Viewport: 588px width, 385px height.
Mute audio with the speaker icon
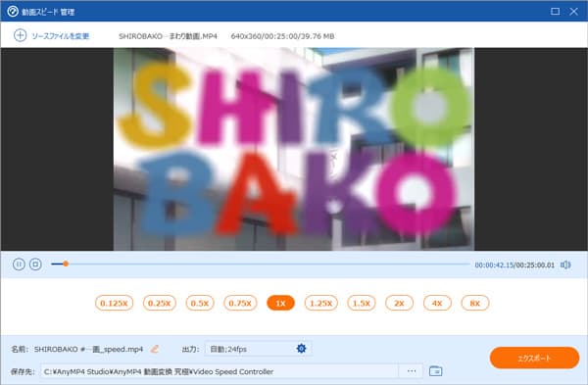(x=565, y=265)
